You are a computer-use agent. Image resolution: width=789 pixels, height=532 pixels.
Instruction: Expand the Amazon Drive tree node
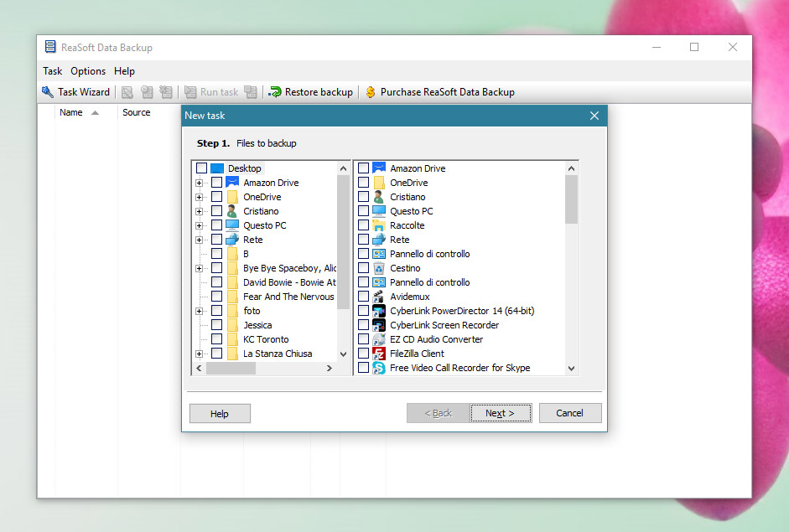click(x=199, y=183)
